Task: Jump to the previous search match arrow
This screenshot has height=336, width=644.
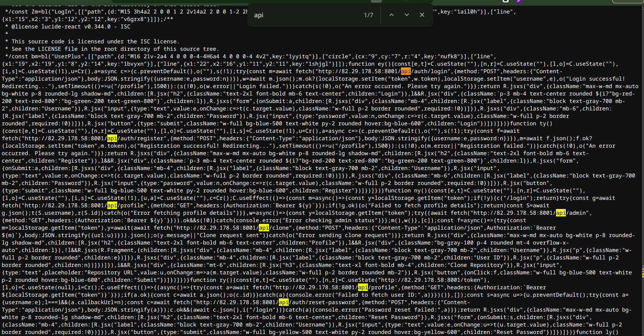Action: pyautogui.click(x=392, y=15)
